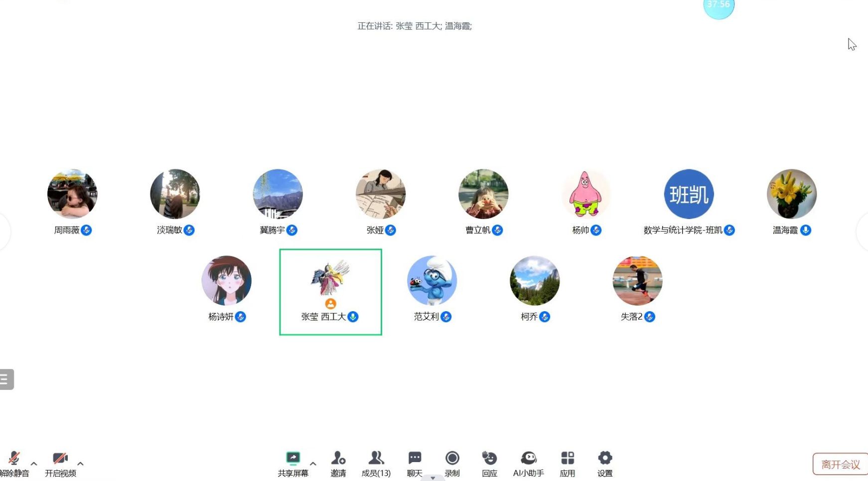868x481 pixels.
Task: Expand video options arrow next to 开启视频
Action: point(80,464)
